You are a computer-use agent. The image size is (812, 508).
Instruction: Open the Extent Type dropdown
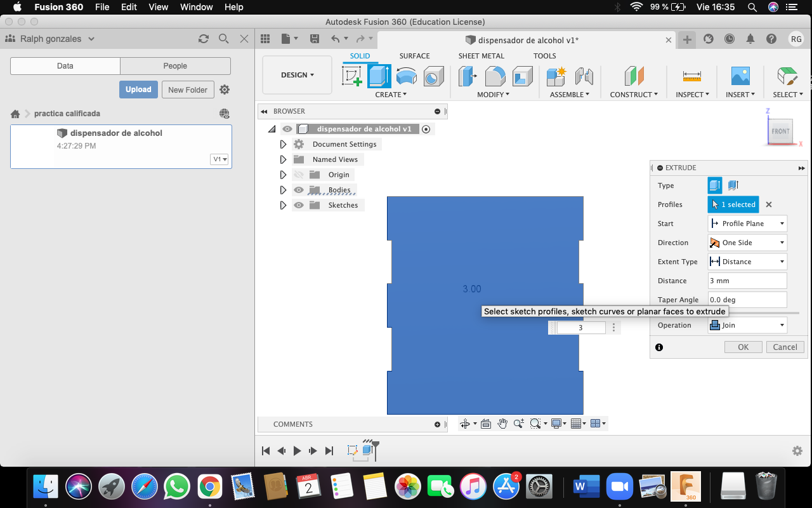coord(747,262)
